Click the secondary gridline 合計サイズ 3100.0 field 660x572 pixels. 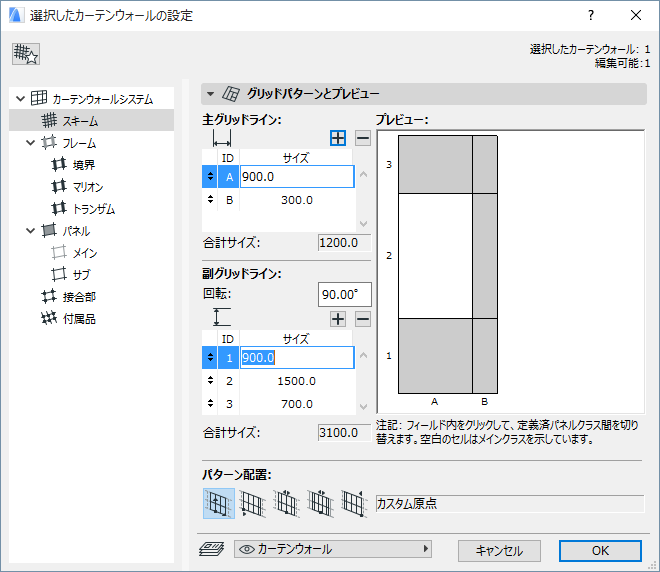[345, 433]
